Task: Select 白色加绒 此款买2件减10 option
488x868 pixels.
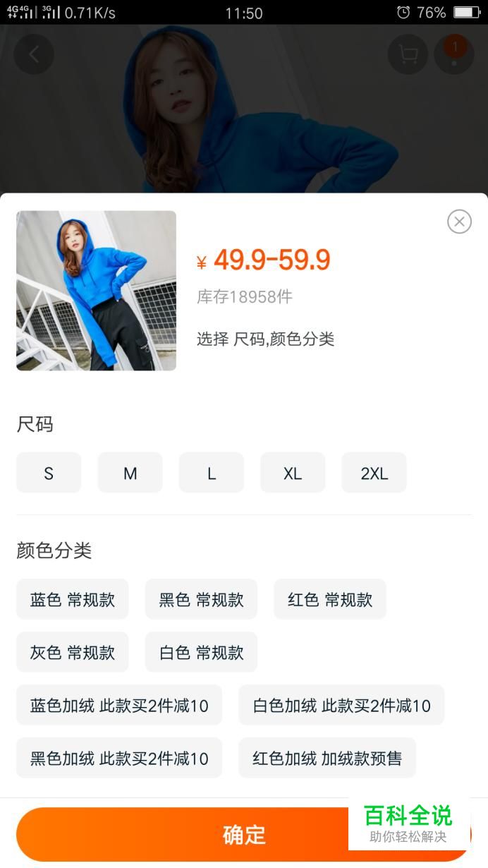Action: click(x=341, y=705)
